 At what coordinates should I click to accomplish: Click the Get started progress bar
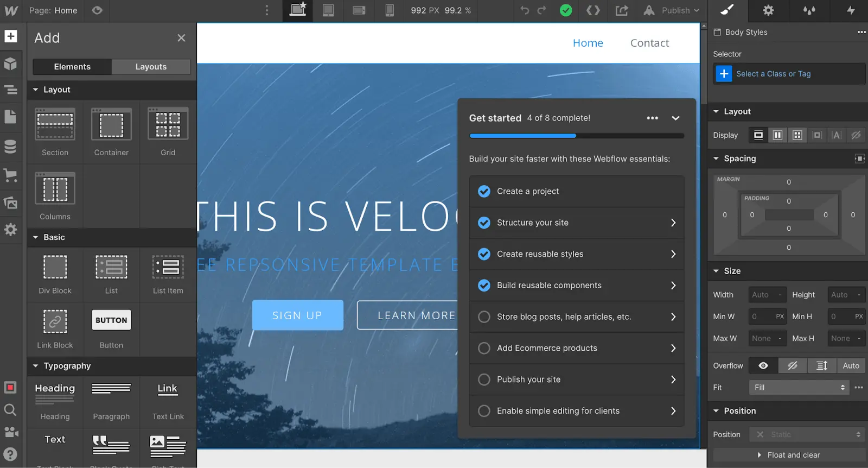pyautogui.click(x=577, y=136)
